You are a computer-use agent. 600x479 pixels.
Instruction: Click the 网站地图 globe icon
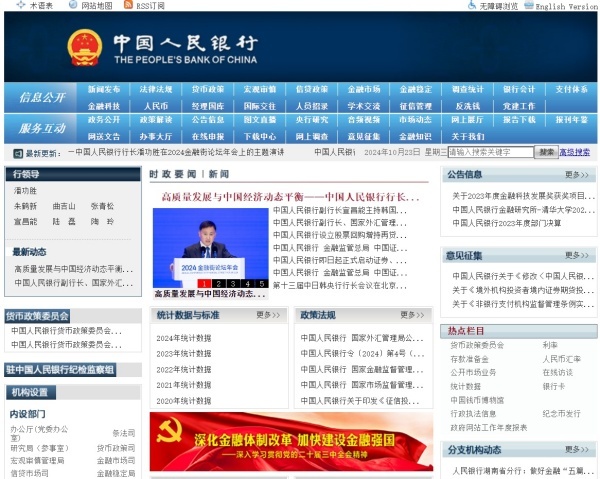pos(73,5)
